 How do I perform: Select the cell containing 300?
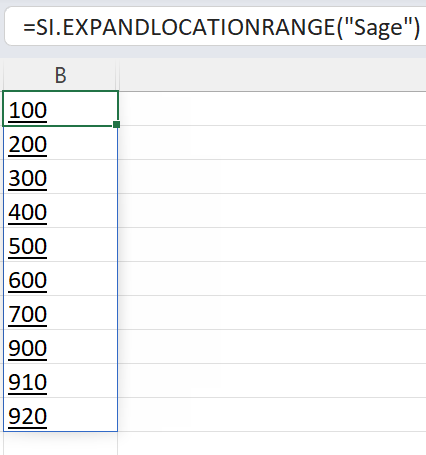60,177
